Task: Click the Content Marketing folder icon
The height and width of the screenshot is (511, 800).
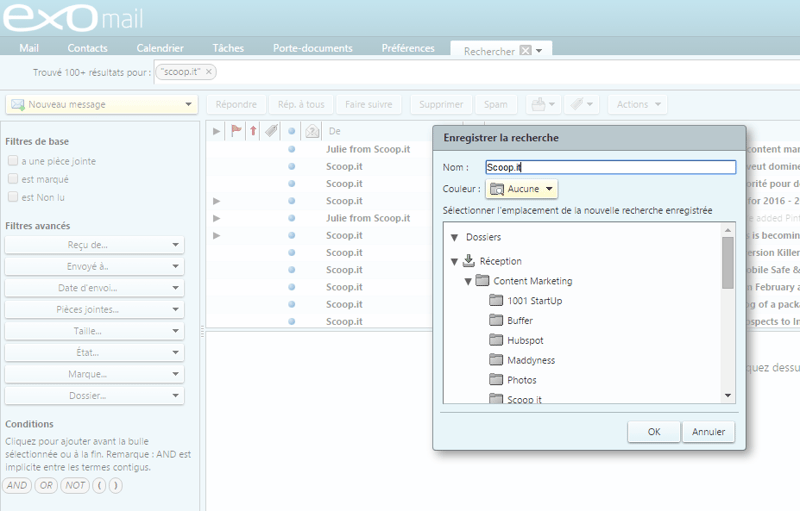Action: point(482,280)
